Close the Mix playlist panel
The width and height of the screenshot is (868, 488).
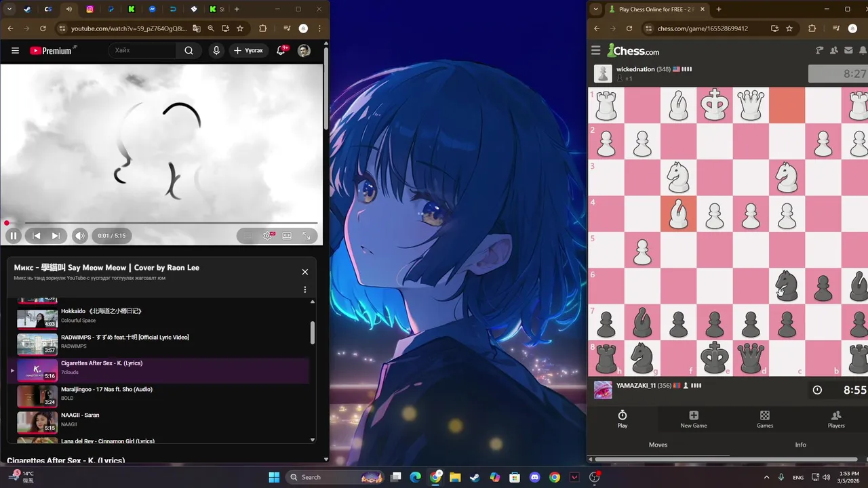pos(304,272)
